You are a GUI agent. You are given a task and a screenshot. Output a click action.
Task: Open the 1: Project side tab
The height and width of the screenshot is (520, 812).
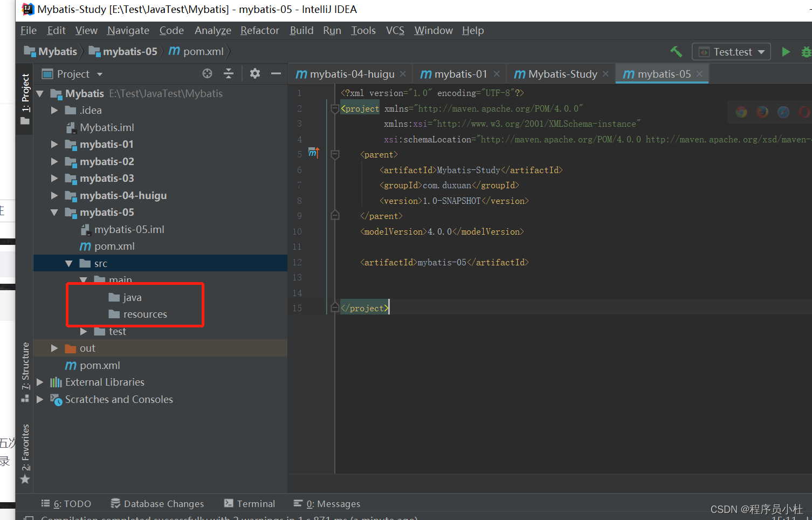25,99
